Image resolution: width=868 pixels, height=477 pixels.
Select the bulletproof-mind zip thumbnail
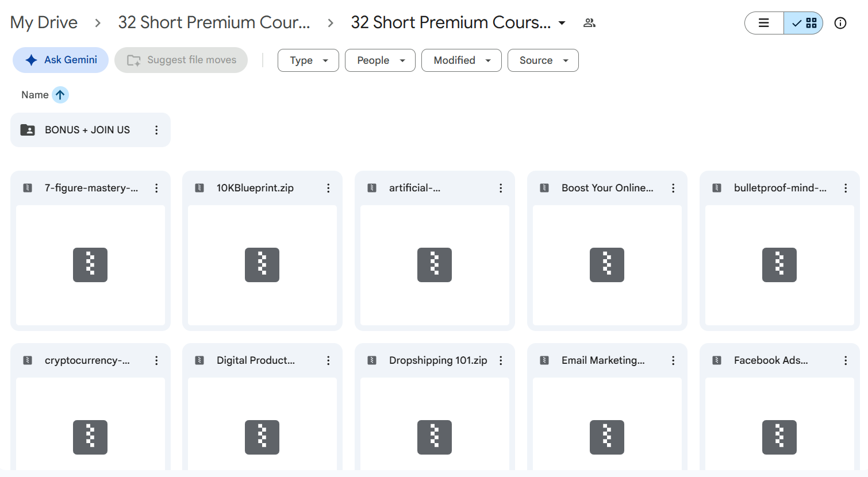point(779,265)
